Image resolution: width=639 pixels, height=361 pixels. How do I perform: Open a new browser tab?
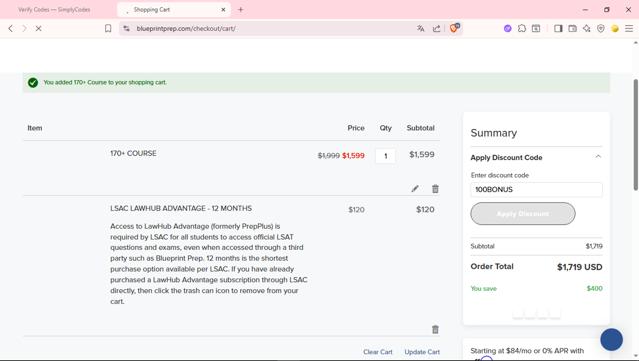[x=240, y=9]
